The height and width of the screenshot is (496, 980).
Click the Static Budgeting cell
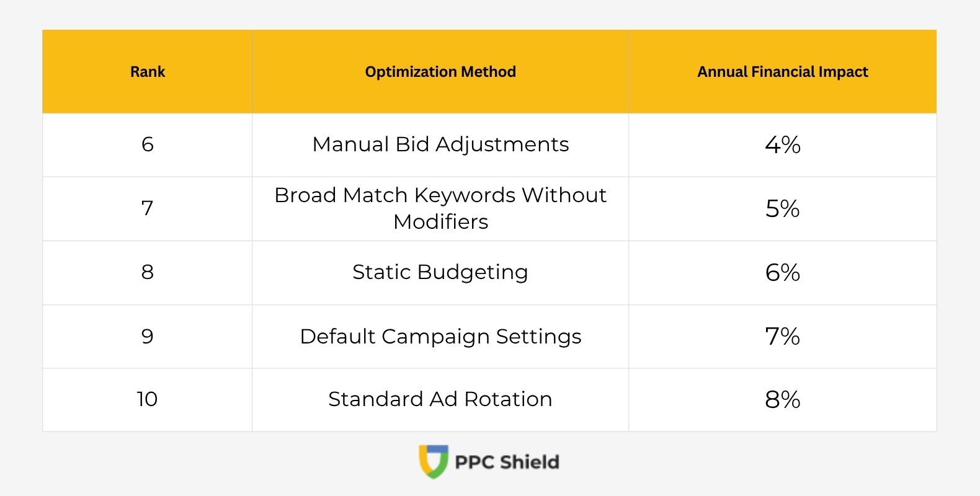click(440, 272)
